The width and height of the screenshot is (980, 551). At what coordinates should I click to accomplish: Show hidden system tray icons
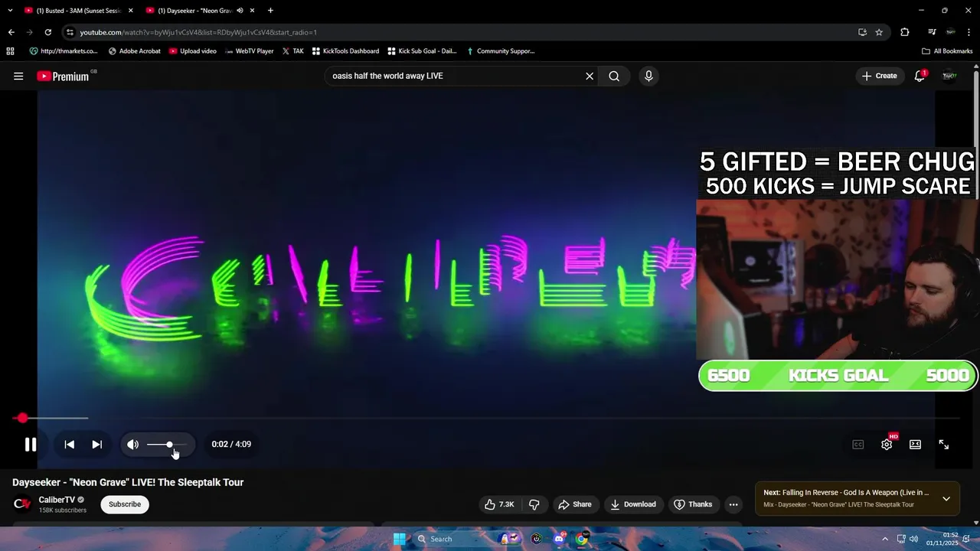coord(885,539)
